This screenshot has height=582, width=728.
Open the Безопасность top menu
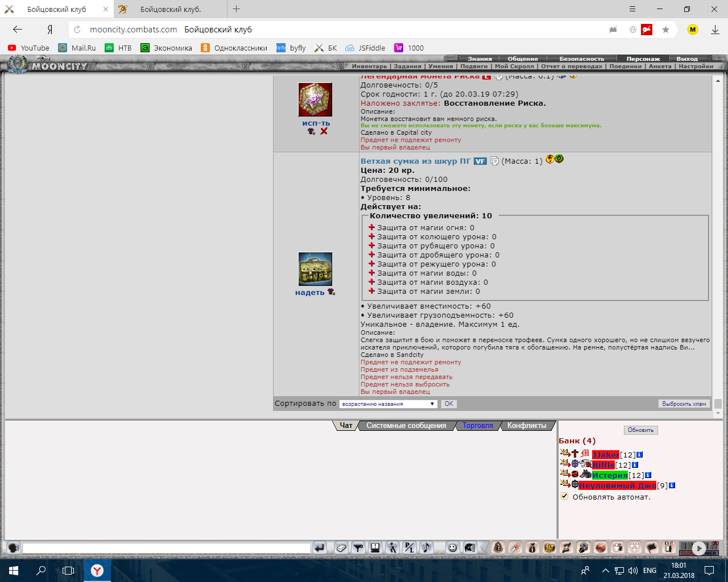(582, 59)
